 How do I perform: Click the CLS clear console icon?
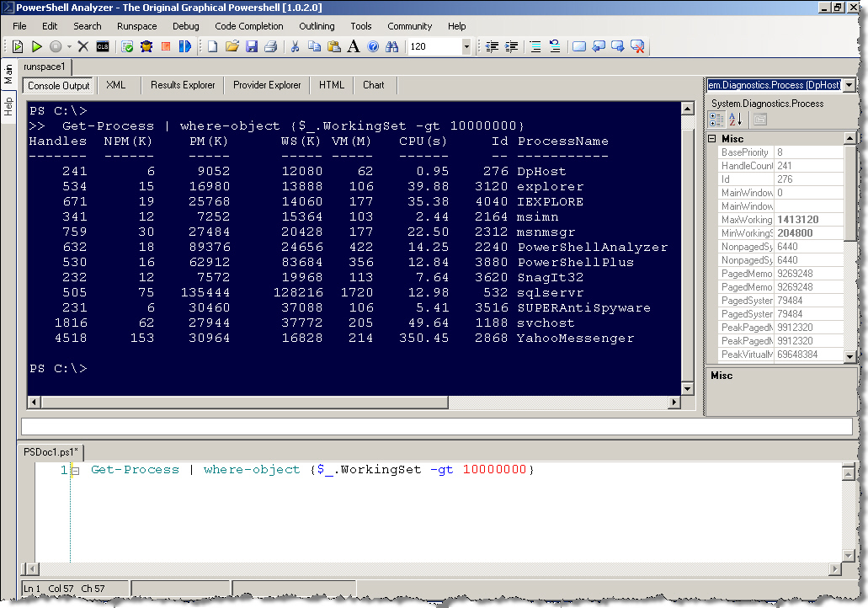click(x=103, y=47)
